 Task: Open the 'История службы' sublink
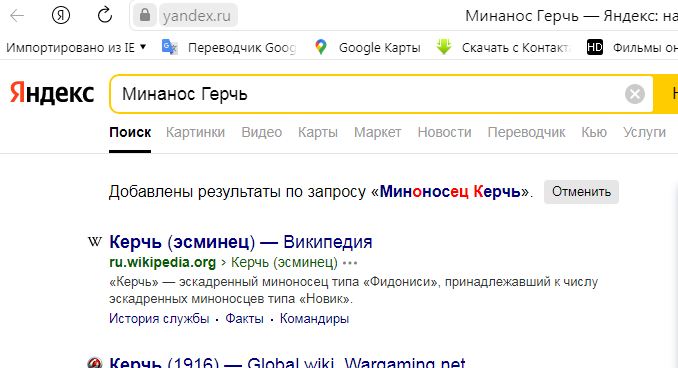tap(159, 319)
